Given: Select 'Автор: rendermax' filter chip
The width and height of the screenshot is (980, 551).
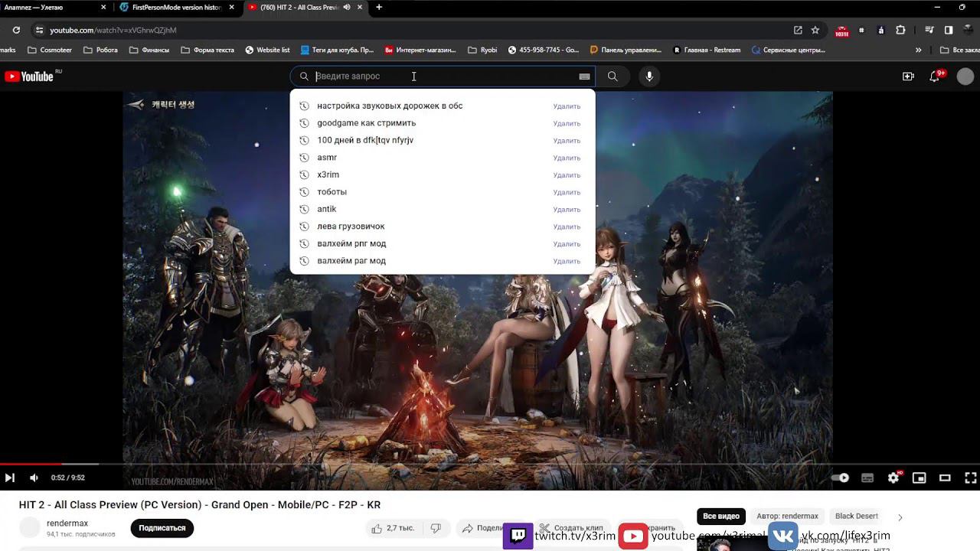Looking at the screenshot, I should pos(787,516).
